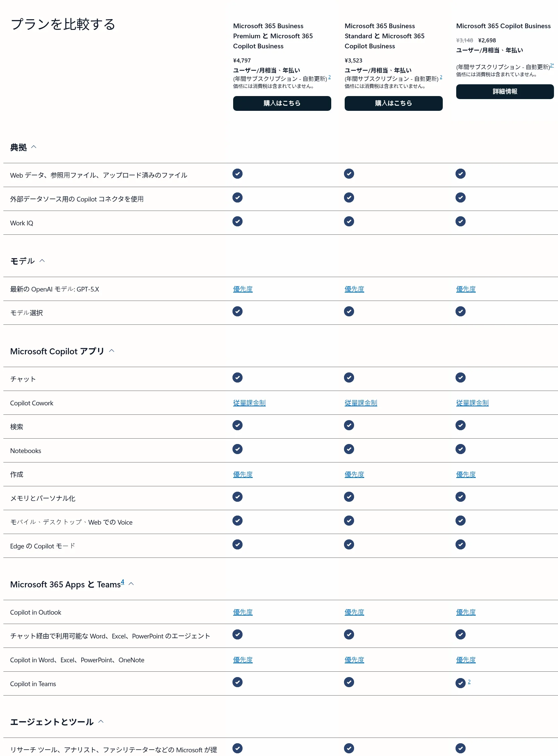The image size is (558, 756).
Task: Click チャット row checkmark in Standard column
Action: click(x=349, y=377)
